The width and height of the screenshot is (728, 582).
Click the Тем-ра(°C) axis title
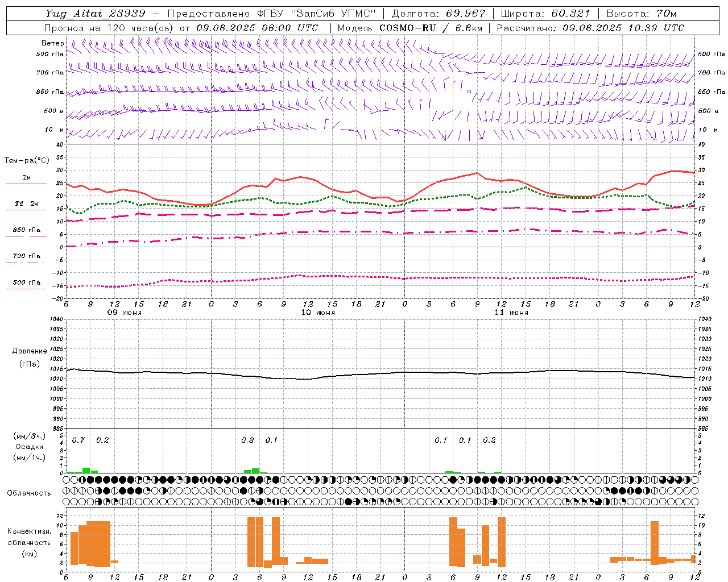point(27,161)
